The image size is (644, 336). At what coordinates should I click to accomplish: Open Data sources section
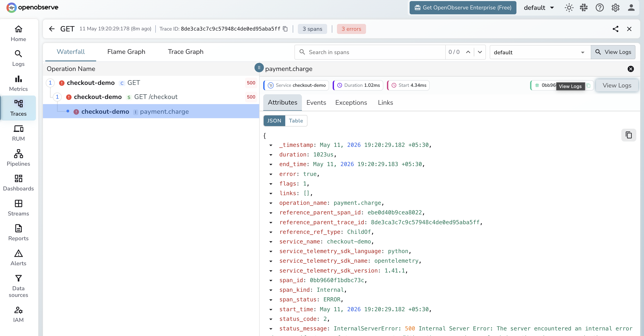[18, 286]
